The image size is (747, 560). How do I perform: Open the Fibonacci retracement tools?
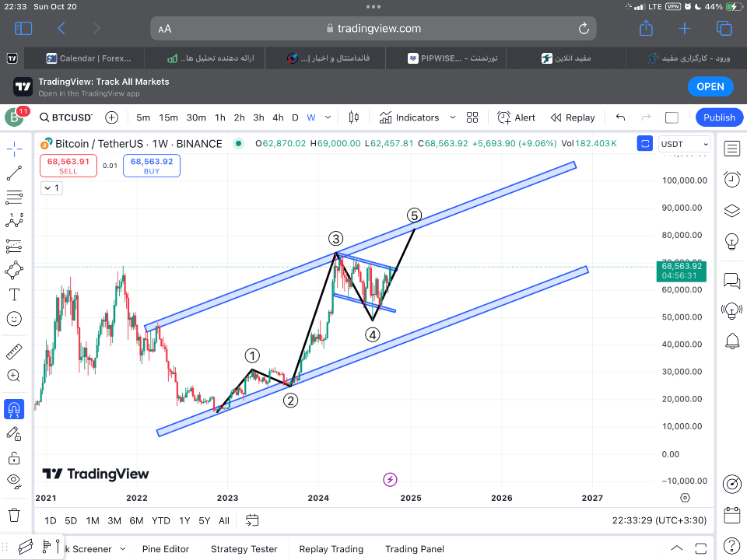14,197
